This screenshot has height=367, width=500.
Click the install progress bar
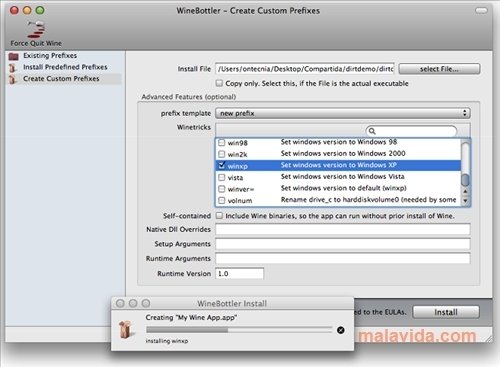(x=239, y=330)
